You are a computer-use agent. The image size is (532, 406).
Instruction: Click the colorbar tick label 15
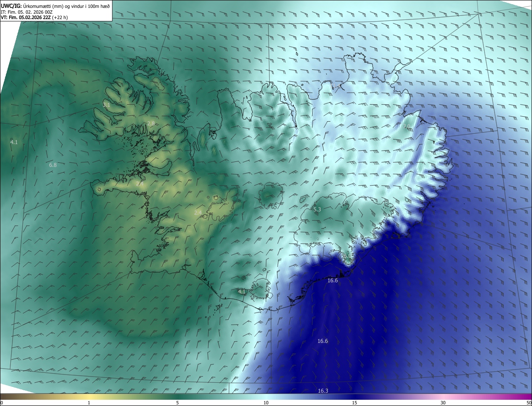(x=355, y=403)
